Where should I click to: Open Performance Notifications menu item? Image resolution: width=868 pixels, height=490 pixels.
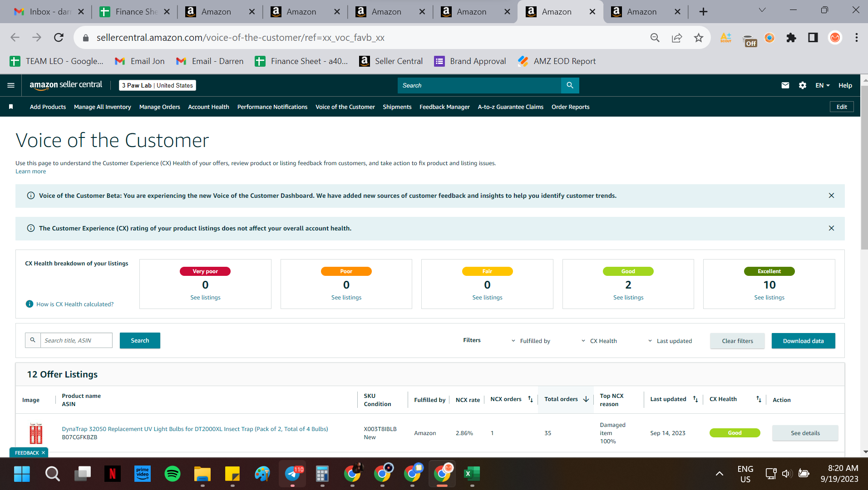pos(272,107)
